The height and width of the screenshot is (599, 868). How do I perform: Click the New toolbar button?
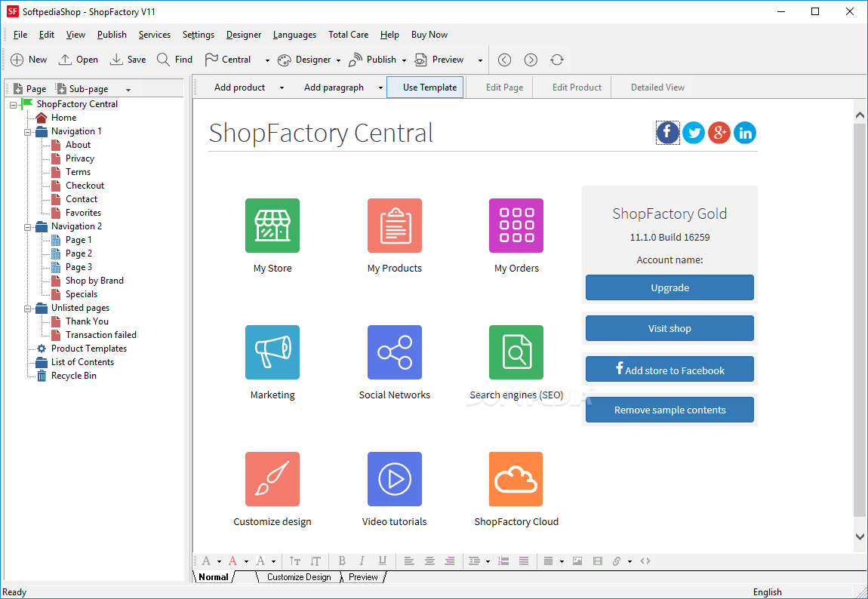pyautogui.click(x=29, y=60)
